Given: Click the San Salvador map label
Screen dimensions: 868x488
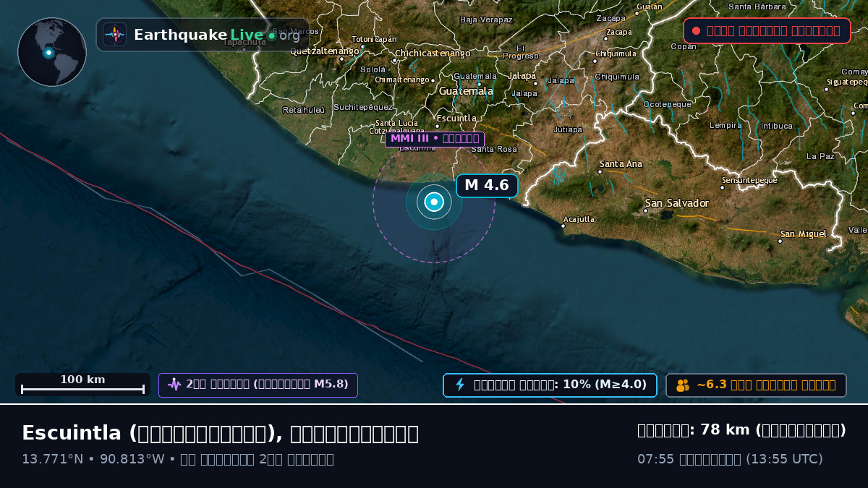Looking at the screenshot, I should click(x=677, y=203).
